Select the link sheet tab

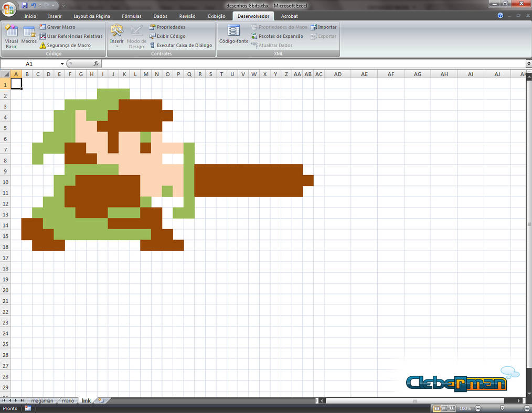(86, 400)
